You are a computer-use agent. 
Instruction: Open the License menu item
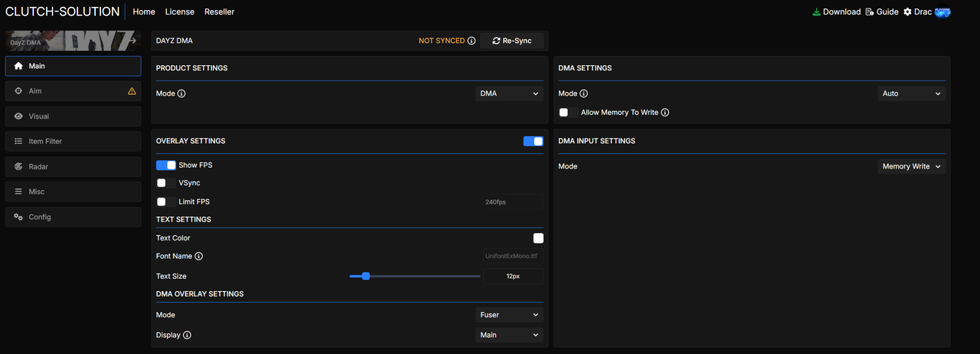[x=180, y=11]
